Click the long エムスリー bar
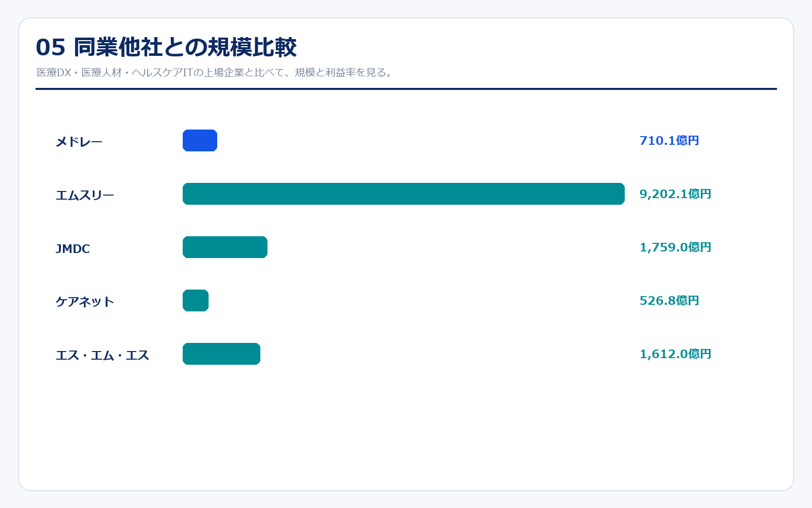This screenshot has height=508, width=812. (403, 194)
